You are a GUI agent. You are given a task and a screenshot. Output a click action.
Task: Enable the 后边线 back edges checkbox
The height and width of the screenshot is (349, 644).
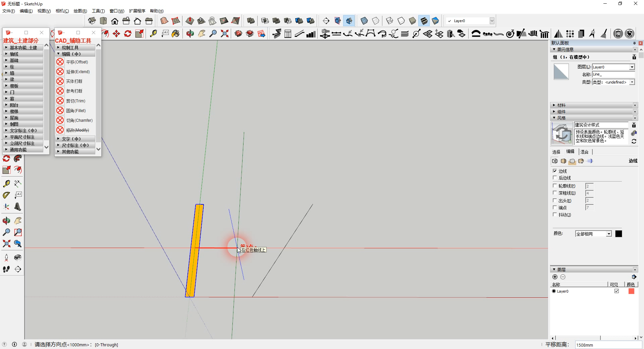click(x=555, y=178)
